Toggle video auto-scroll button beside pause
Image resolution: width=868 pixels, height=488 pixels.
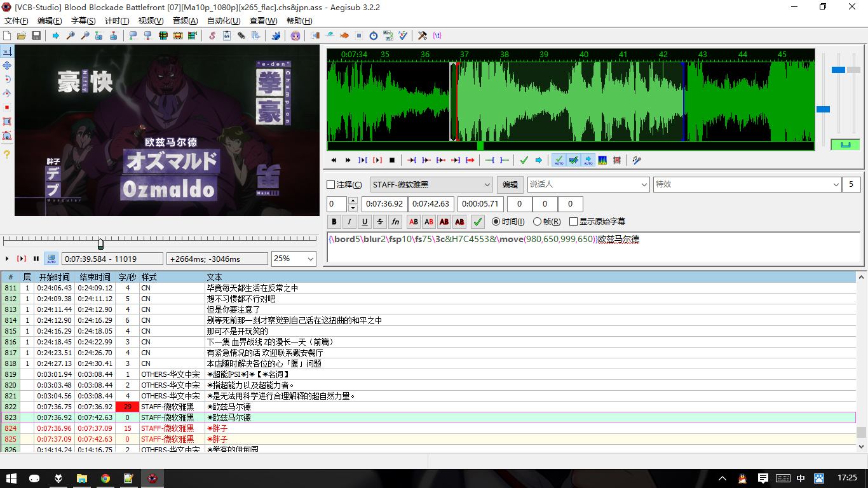51,259
